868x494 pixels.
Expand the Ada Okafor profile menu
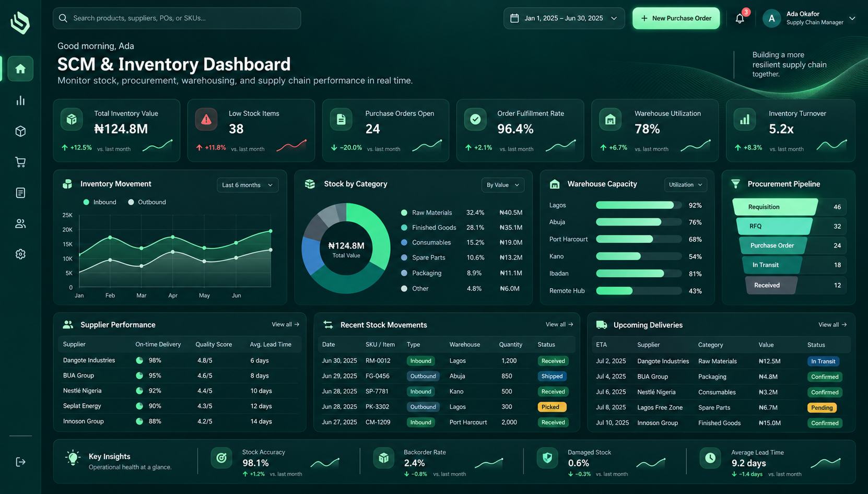pyautogui.click(x=809, y=18)
